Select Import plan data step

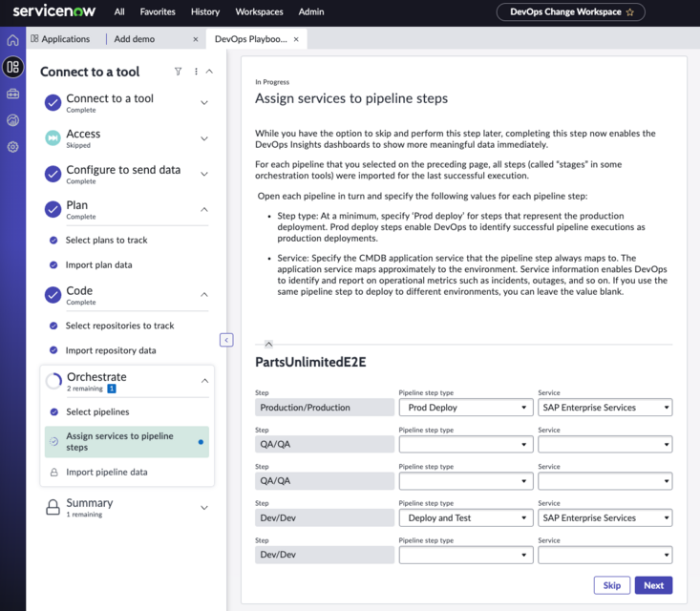click(98, 265)
